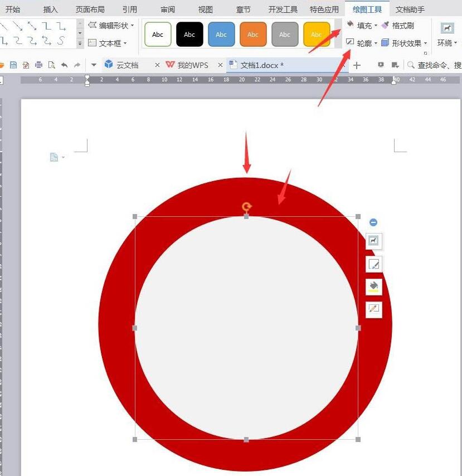
Task: Open the 开发工具 ribbon tab
Action: (283, 9)
